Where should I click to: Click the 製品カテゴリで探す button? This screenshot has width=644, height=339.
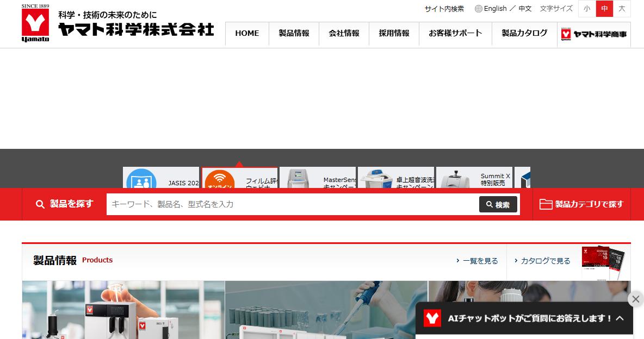(x=581, y=204)
